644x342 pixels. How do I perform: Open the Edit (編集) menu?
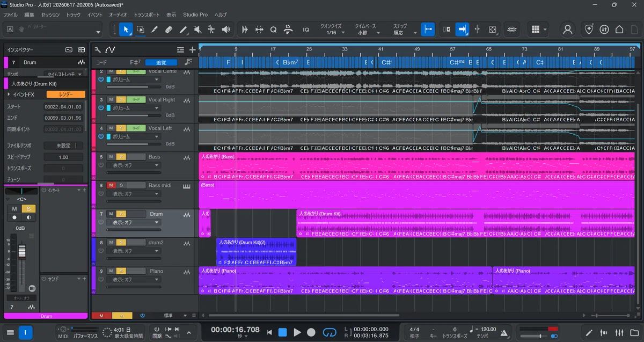coord(30,14)
